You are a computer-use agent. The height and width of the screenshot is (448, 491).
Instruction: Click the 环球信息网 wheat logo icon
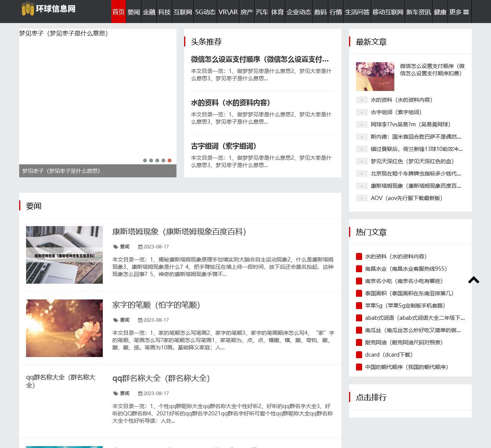(28, 9)
